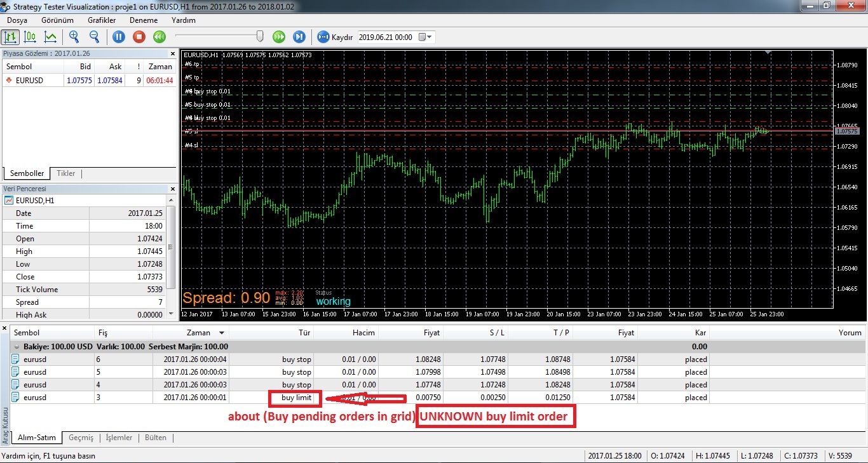868x463 pixels.
Task: Click the '#4 sl' level label on chart
Action: click(191, 145)
